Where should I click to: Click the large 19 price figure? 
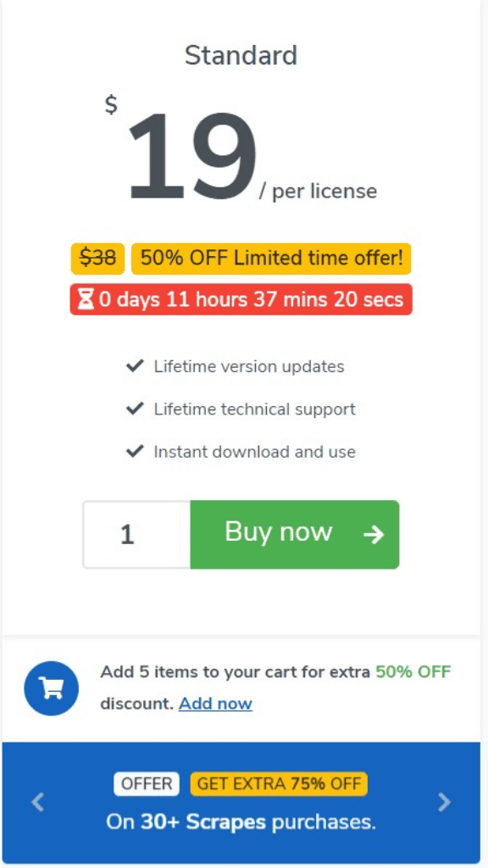(192, 156)
